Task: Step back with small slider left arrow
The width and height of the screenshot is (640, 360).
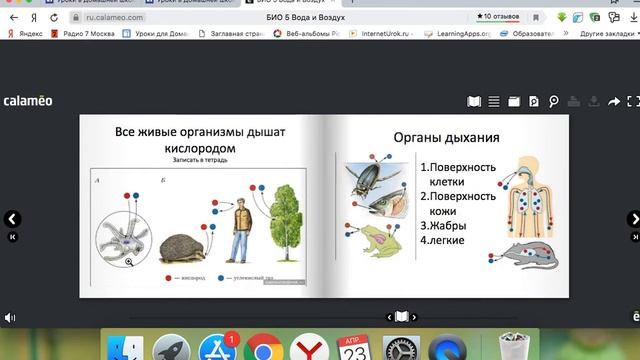Action: (389, 317)
